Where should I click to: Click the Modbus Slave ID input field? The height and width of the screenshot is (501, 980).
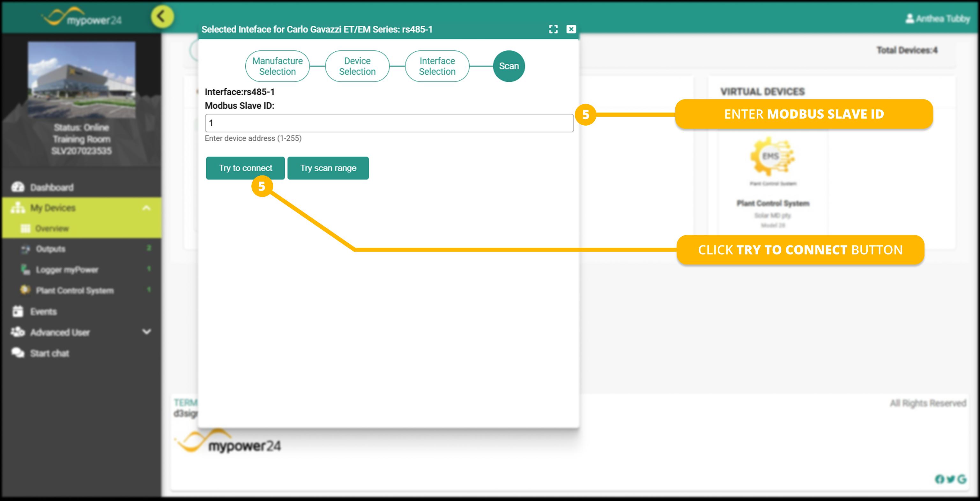click(389, 123)
